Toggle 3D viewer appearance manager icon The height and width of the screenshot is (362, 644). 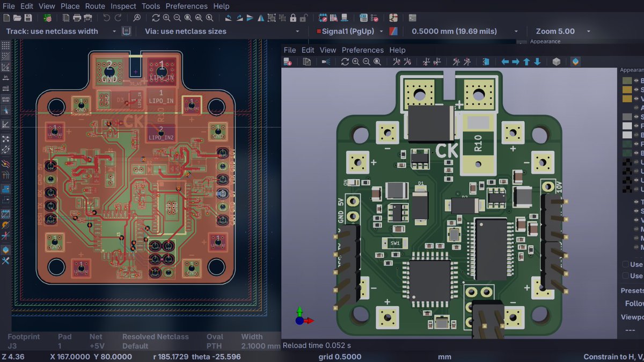575,62
